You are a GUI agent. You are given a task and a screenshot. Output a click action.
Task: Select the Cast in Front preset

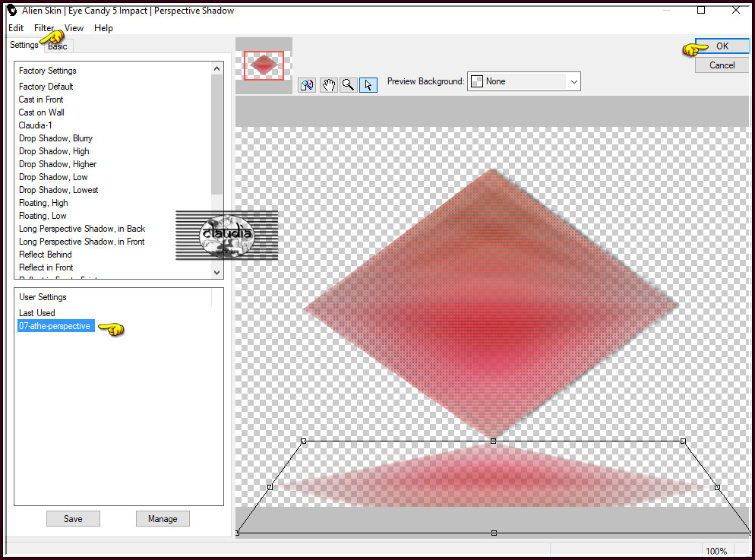[41, 100]
